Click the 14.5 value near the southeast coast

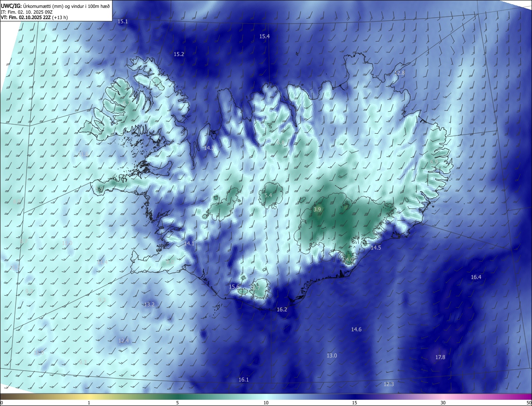tap(376, 247)
